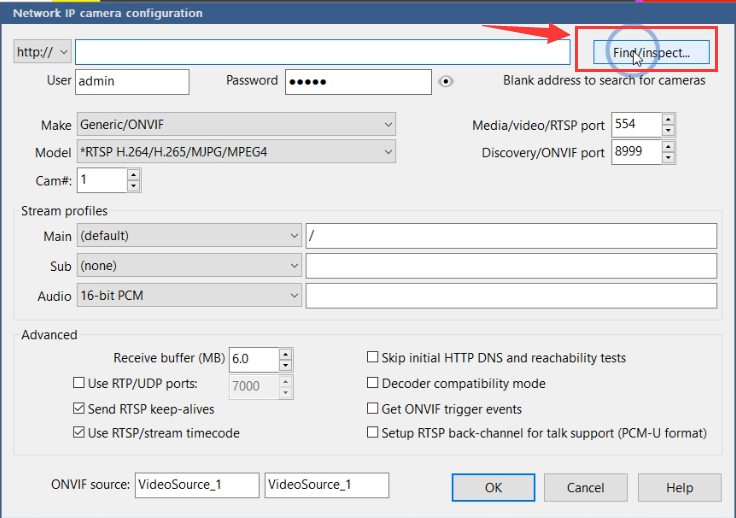Confirm settings with the OK button

(493, 488)
